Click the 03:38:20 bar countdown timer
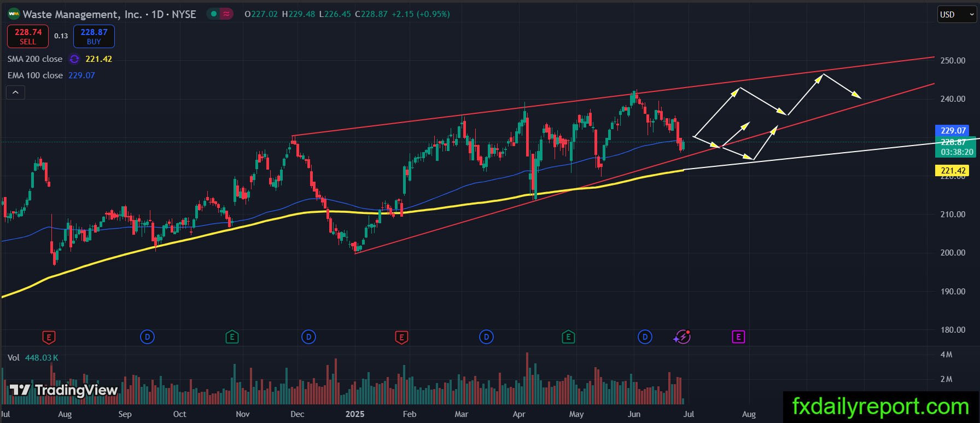Screen dimensions: 980x423 957,152
